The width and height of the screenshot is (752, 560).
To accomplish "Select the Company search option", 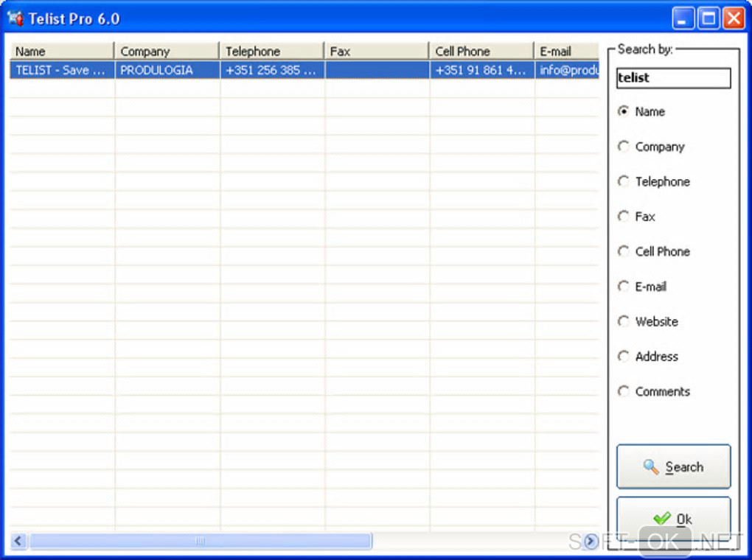I will [x=623, y=146].
